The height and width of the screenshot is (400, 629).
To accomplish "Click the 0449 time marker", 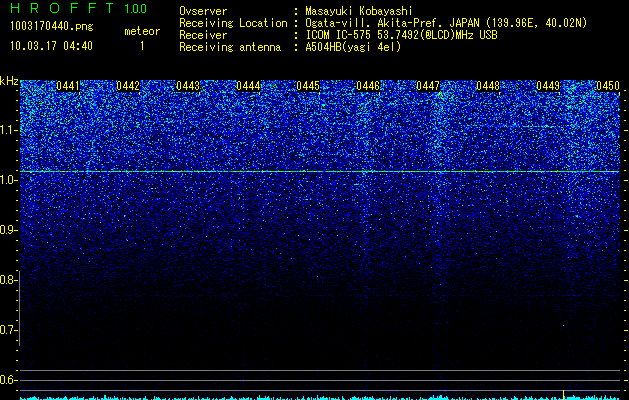I will [548, 86].
